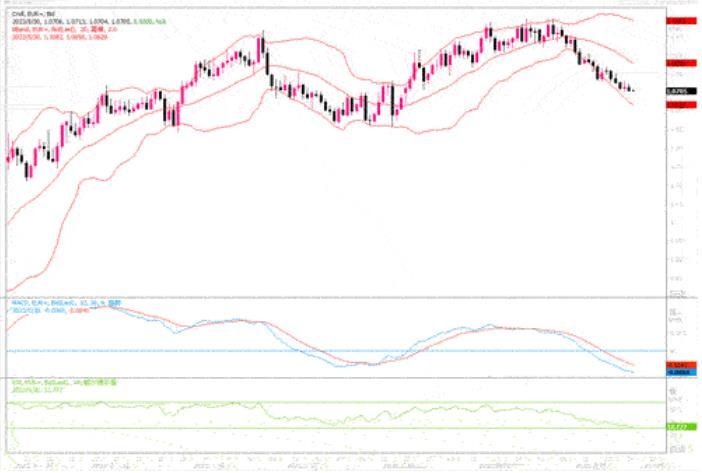This screenshot has height=473, width=702.
Task: Click the lower green RSI oversold line
Action: point(336,428)
